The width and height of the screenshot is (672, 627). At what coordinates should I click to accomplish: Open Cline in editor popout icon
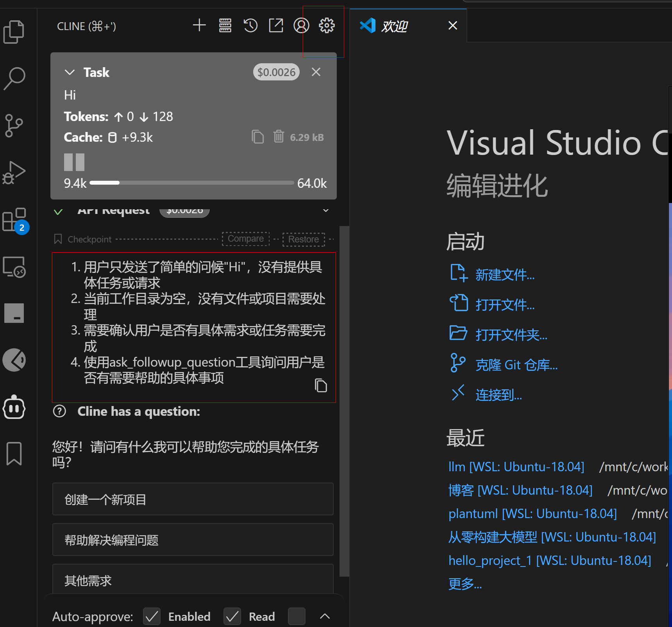coord(276,25)
